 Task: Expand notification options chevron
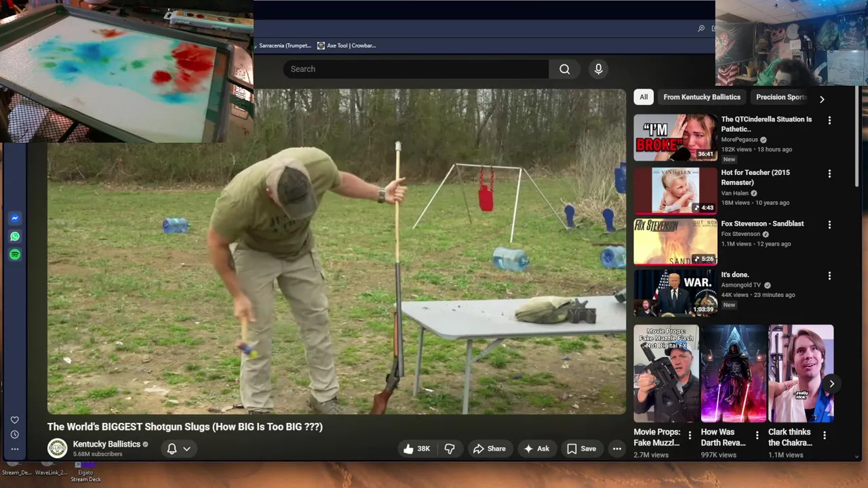(x=186, y=449)
